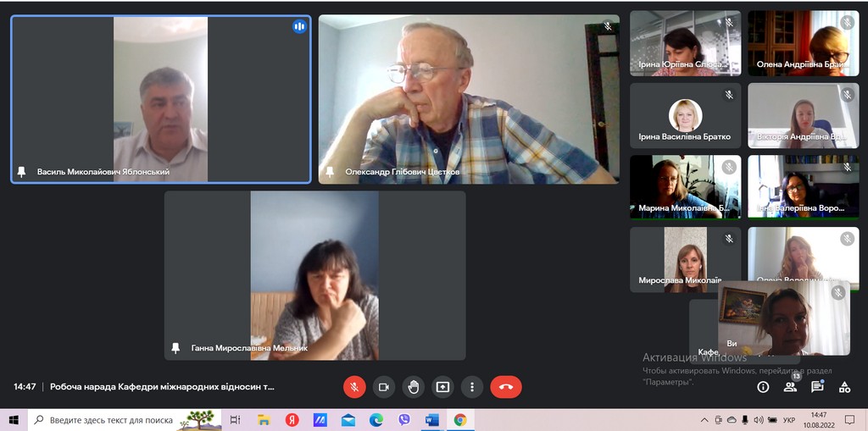Raise your hand in the meeting
The height and width of the screenshot is (431, 868).
[414, 387]
